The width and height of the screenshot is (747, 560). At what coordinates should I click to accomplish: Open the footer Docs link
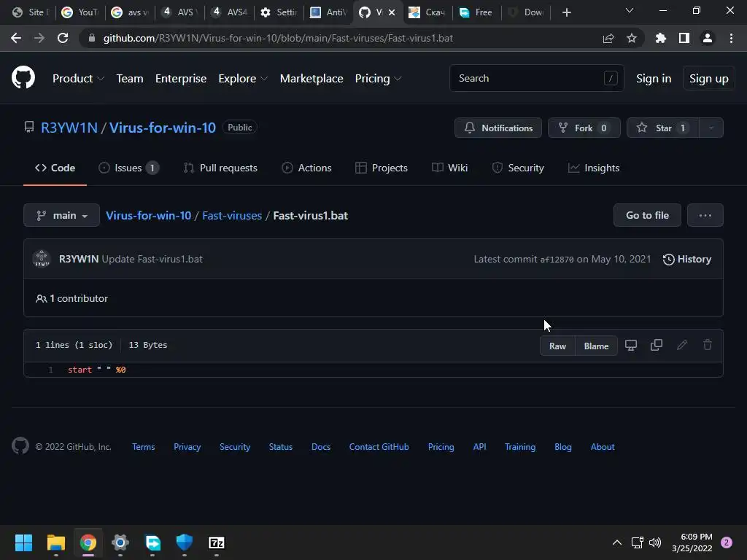(321, 447)
